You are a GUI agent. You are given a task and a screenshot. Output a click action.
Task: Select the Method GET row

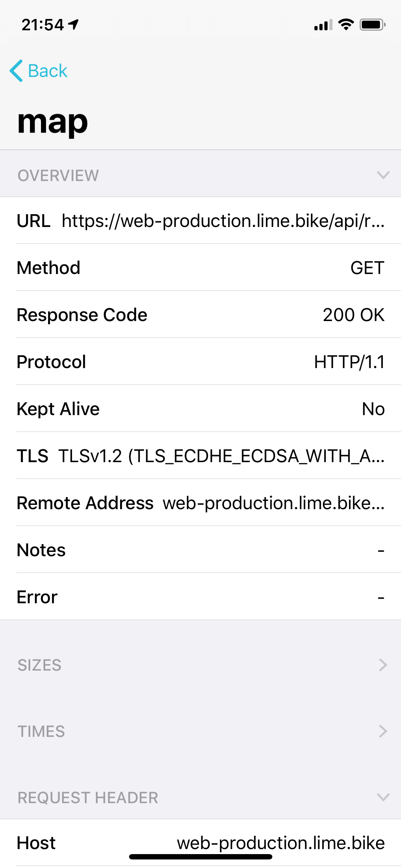pyautogui.click(x=200, y=267)
